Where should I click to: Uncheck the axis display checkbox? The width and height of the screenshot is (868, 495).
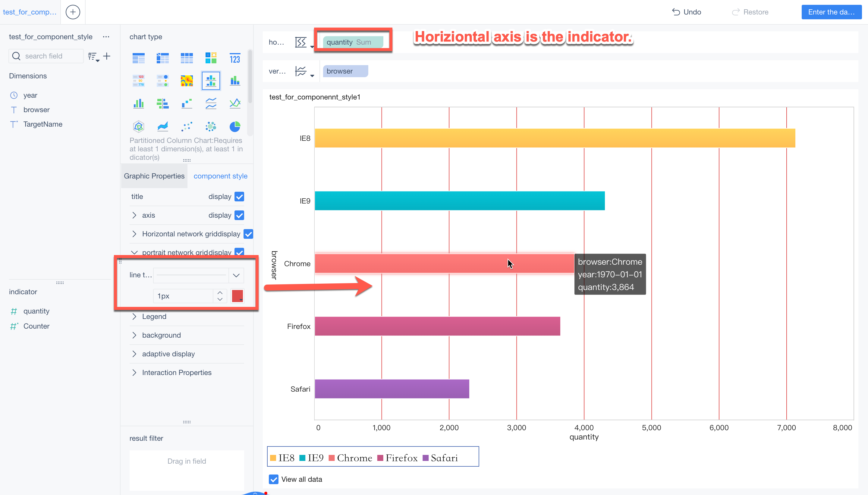239,215
